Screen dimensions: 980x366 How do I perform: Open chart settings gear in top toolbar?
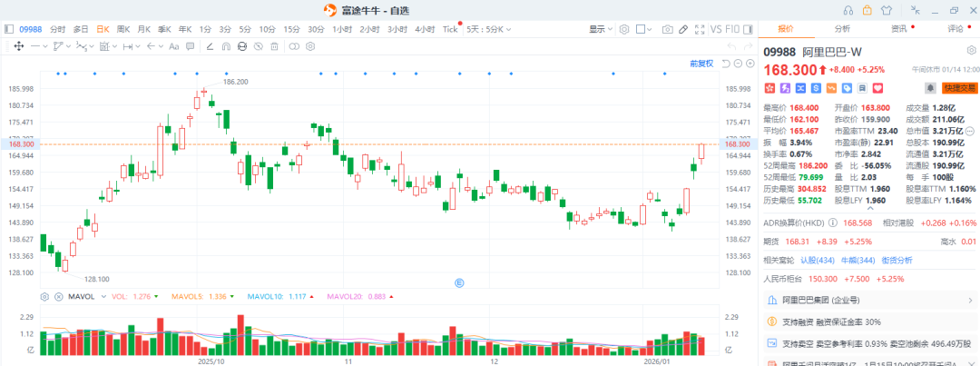pyautogui.click(x=623, y=29)
